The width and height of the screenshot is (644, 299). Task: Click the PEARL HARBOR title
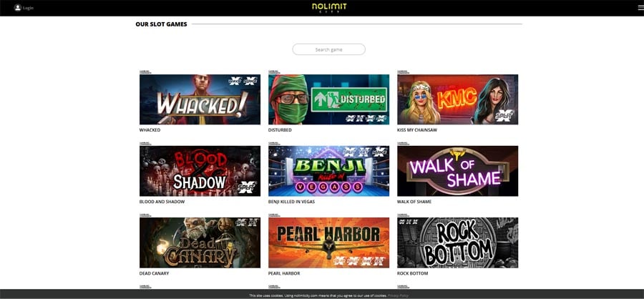(x=284, y=273)
